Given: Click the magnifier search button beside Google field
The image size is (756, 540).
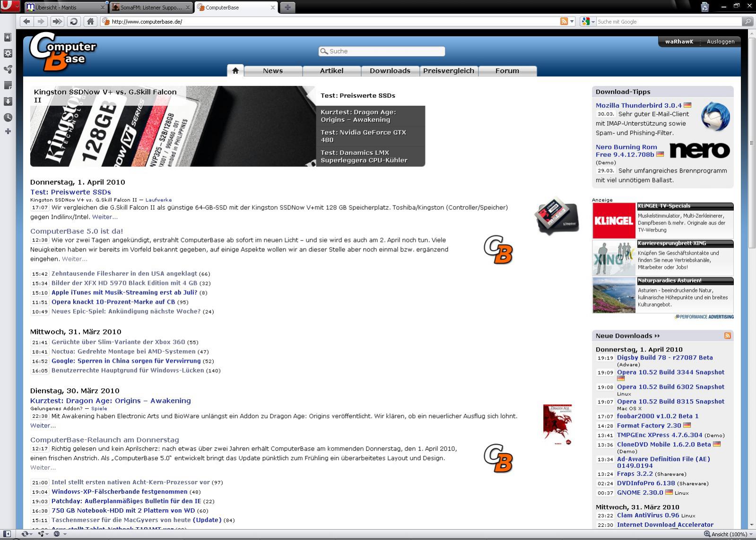Looking at the screenshot, I should pos(747,21).
